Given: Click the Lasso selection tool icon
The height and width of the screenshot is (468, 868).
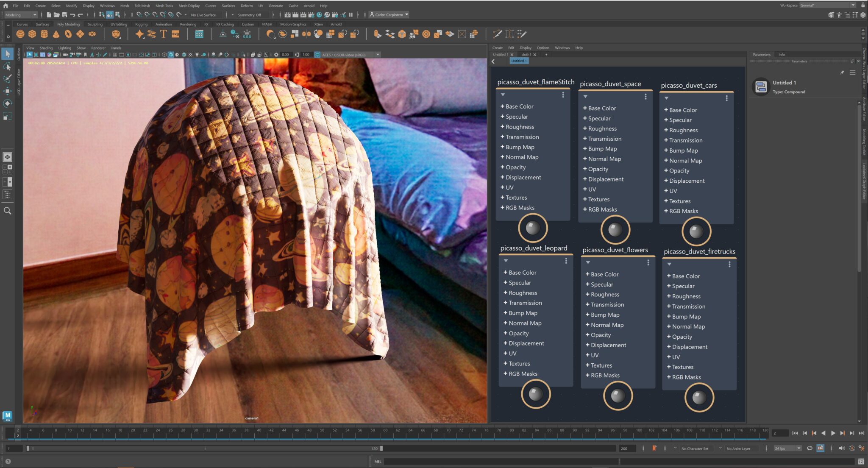Looking at the screenshot, I should (8, 66).
